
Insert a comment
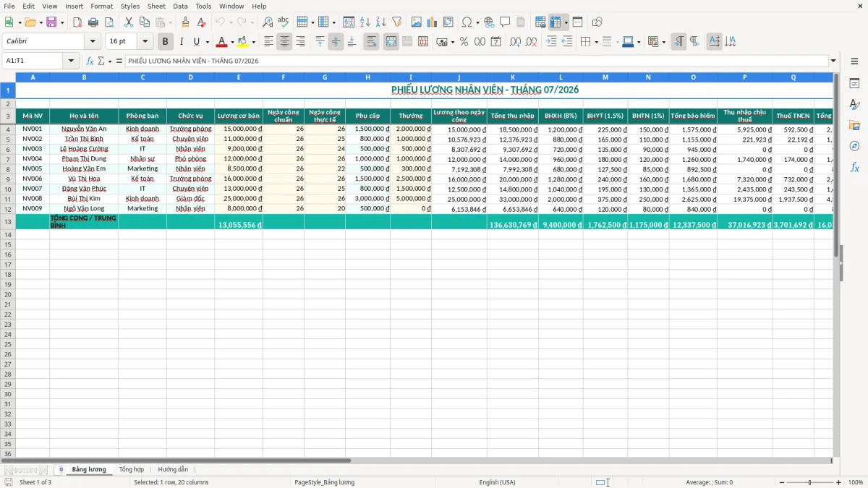point(505,22)
